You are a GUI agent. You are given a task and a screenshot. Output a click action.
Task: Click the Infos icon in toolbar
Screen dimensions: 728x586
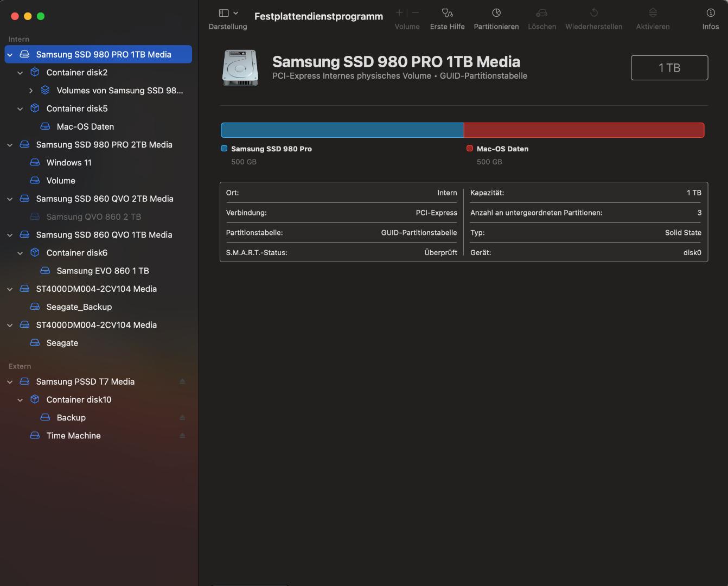pyautogui.click(x=710, y=13)
